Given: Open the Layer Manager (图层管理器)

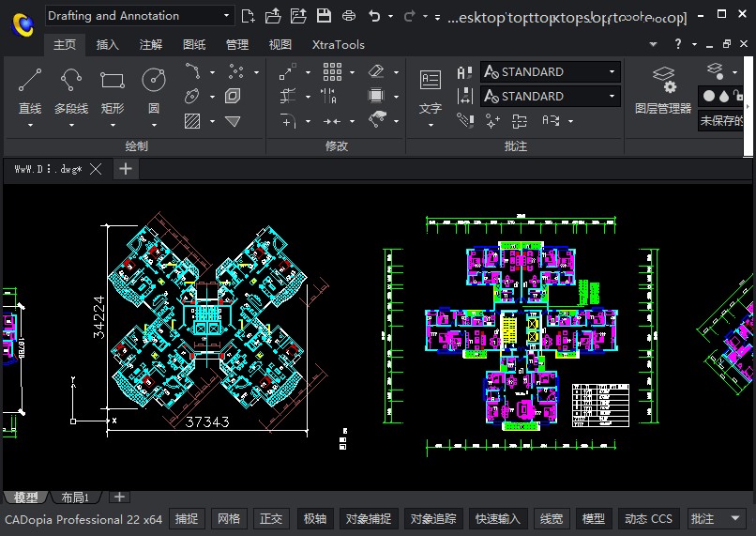Looking at the screenshot, I should point(663,90).
